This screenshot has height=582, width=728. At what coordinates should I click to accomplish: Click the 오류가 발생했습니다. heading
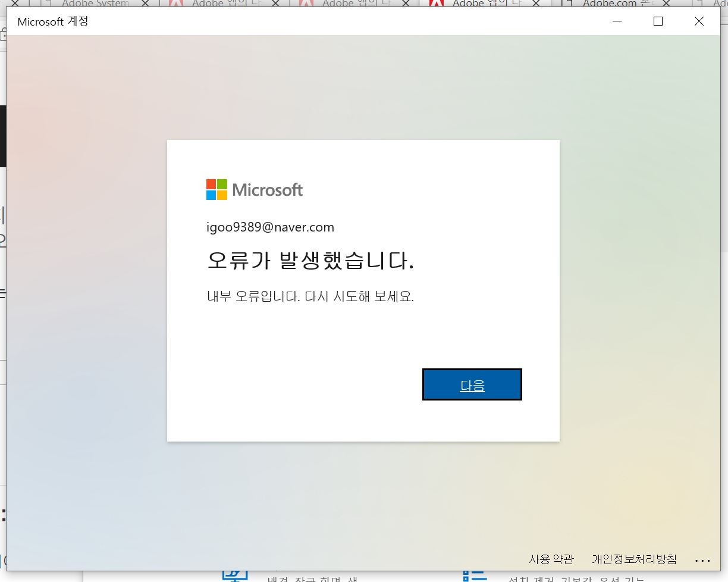(310, 261)
